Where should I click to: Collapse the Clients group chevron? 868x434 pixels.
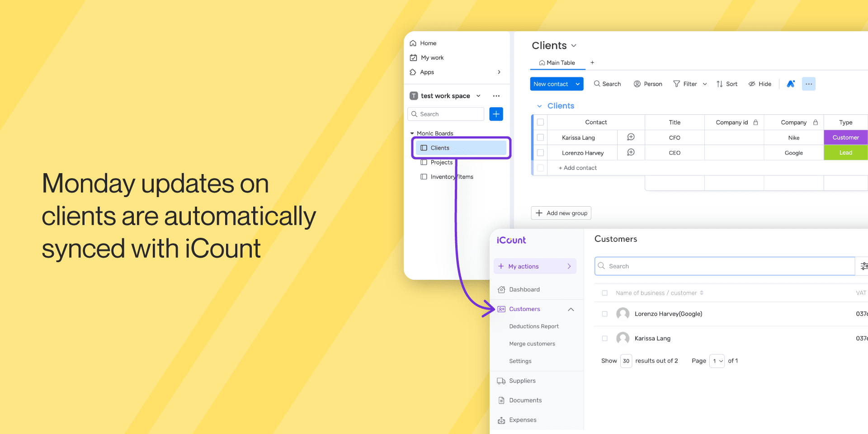click(x=539, y=106)
